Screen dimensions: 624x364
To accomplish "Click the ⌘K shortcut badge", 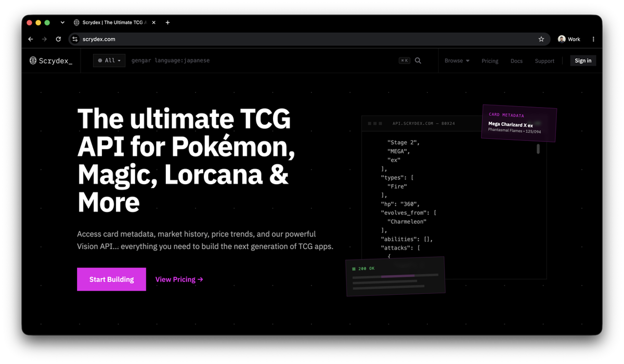I will pyautogui.click(x=404, y=60).
